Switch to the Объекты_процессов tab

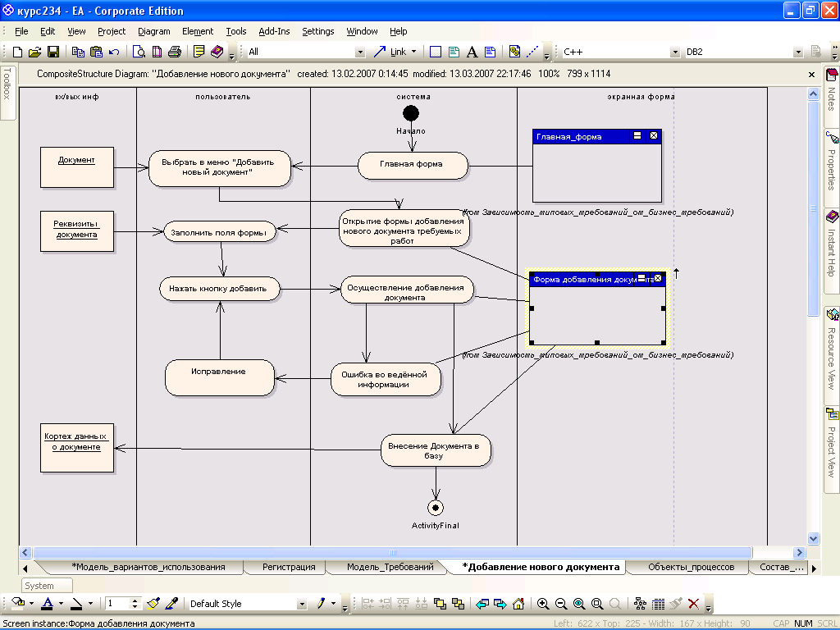coord(691,567)
